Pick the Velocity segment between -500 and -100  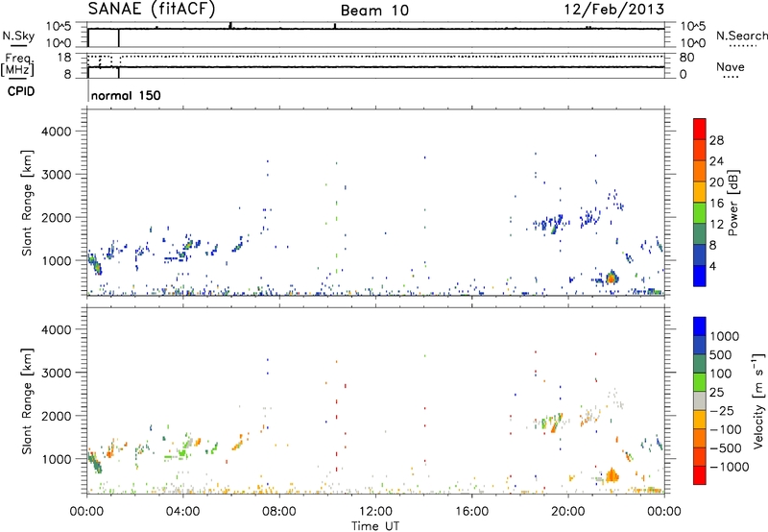point(700,439)
